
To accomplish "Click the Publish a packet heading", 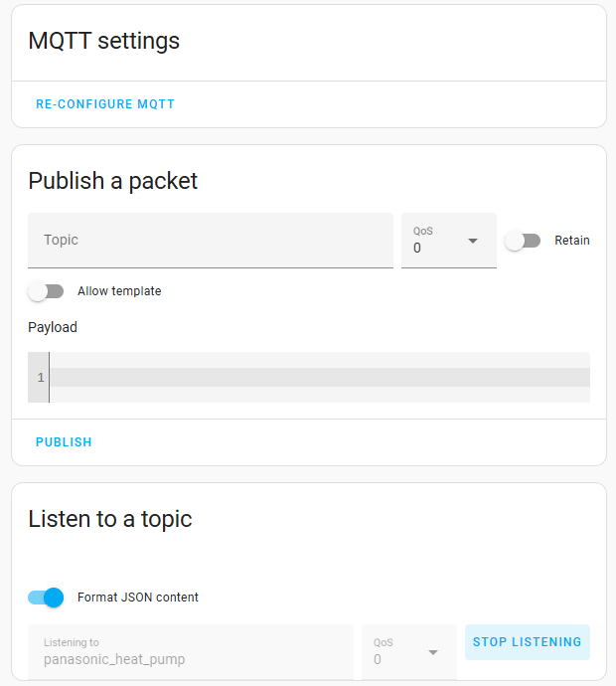I will [x=113, y=181].
